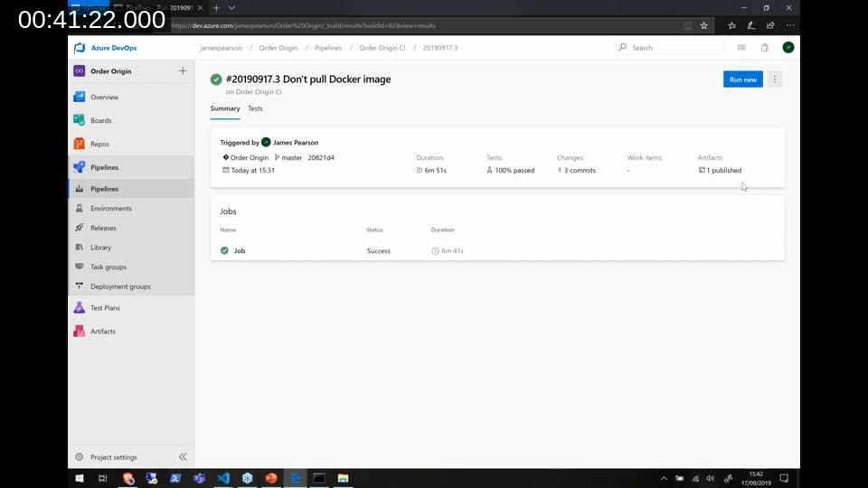Screen dimensions: 868x488
Task: Open the 20821d4 commit link
Action: [x=321, y=157]
